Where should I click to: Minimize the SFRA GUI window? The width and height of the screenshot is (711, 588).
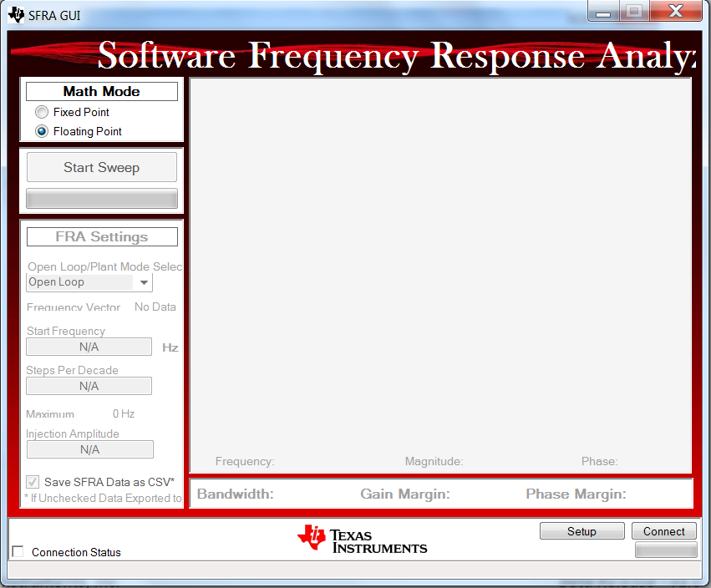pyautogui.click(x=602, y=12)
